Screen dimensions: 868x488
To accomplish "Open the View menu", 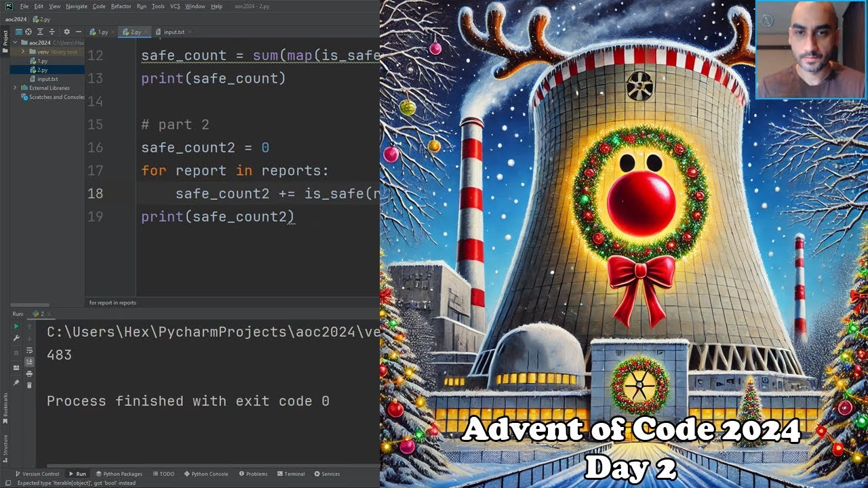I will pyautogui.click(x=55, y=6).
